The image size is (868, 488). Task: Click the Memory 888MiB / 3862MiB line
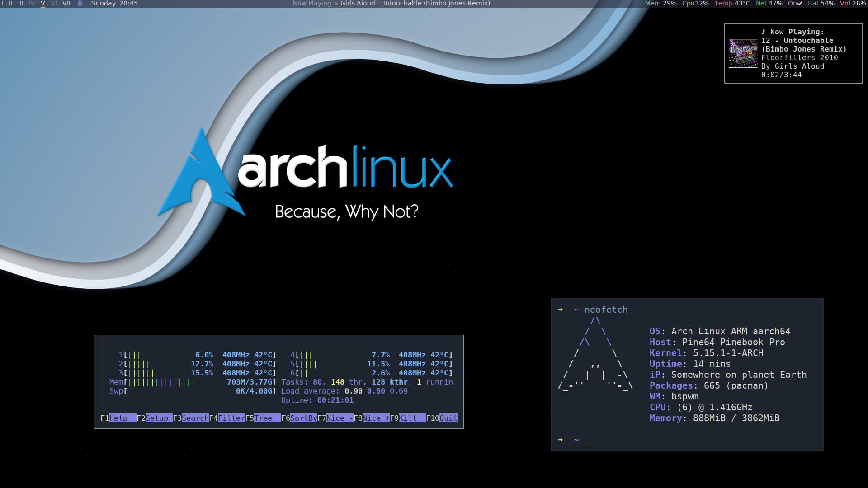pyautogui.click(x=714, y=418)
